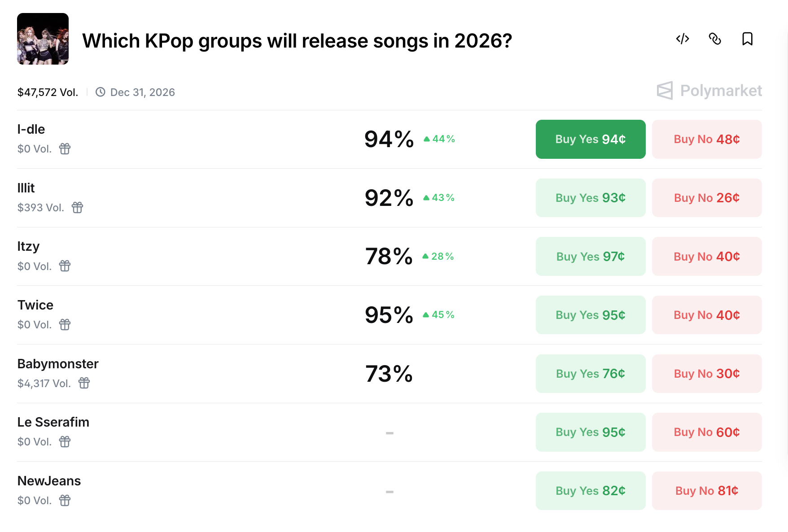Choose Buy No 40¢ for Twice
The width and height of the screenshot is (788, 532).
(x=707, y=315)
